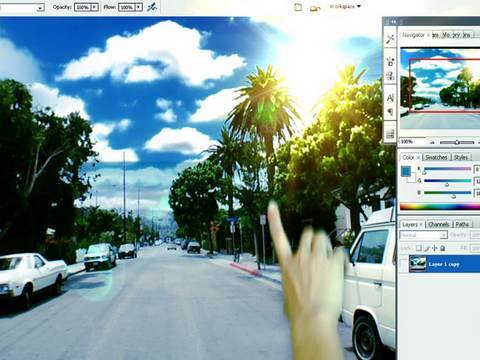Adjust the Navigator zoom slider

(x=457, y=142)
